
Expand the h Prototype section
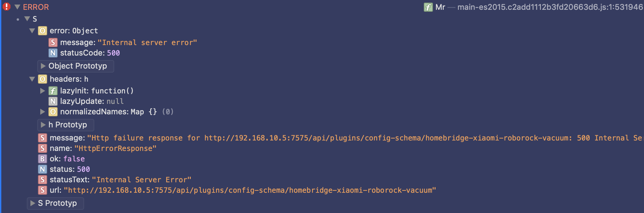click(x=66, y=125)
